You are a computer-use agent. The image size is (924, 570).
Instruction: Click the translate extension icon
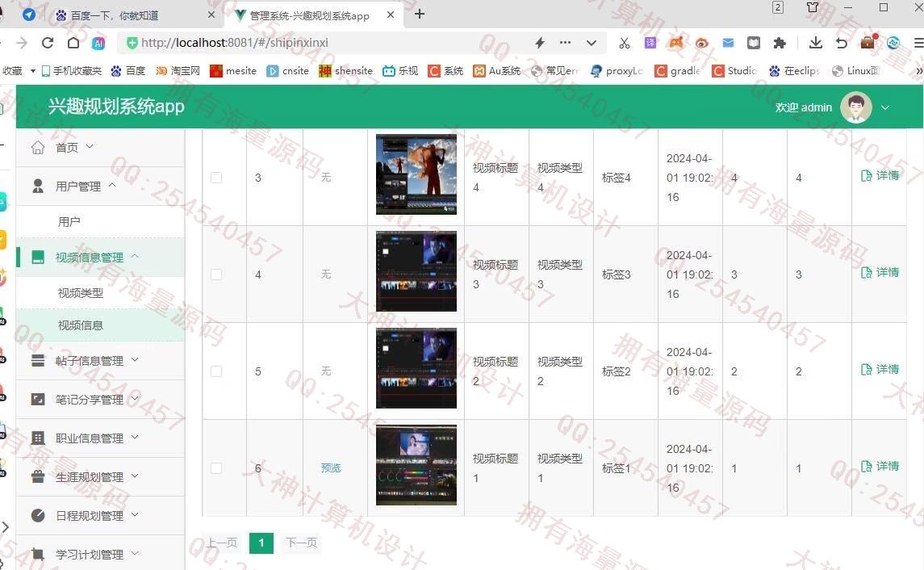(650, 43)
